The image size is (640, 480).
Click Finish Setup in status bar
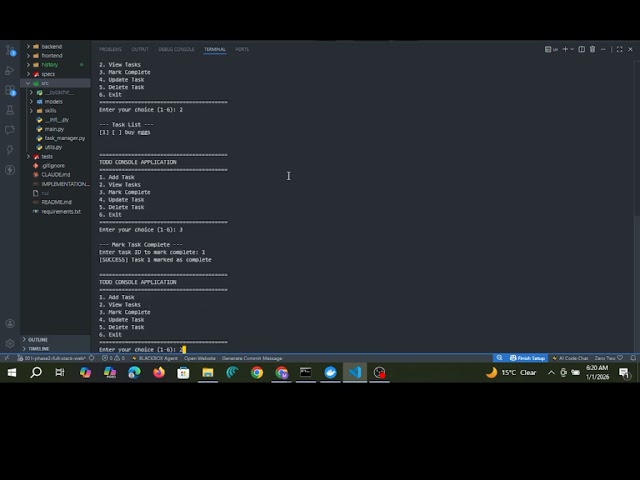[527, 358]
